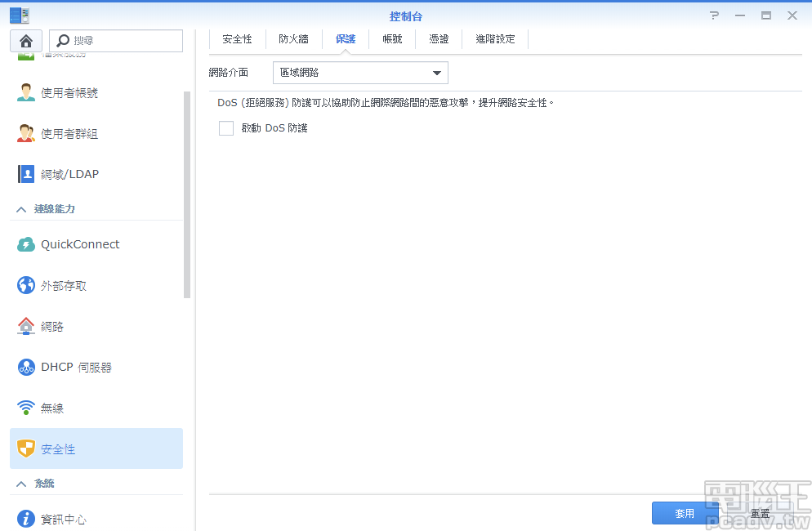Enable 啟動 DoS 防護 checkbox
Image resolution: width=812 pixels, height=531 pixels.
point(226,128)
